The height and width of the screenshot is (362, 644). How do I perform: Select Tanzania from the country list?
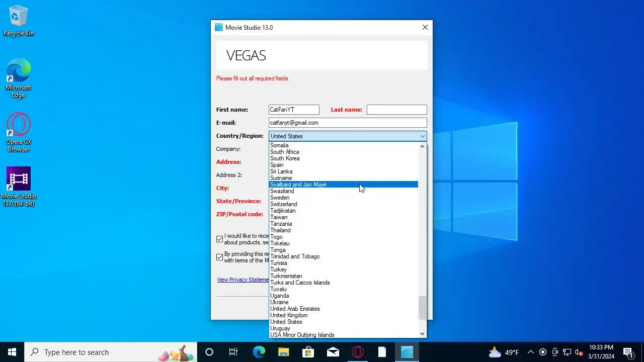344,224
